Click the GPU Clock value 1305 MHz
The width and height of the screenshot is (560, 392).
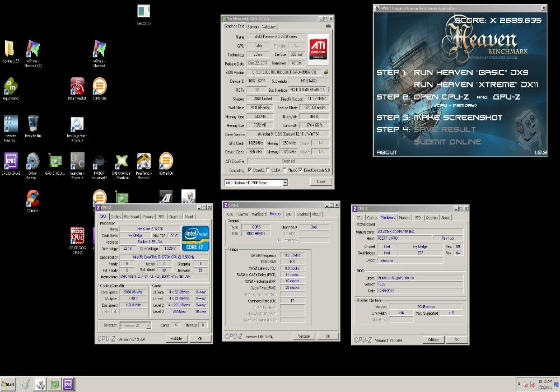pyautogui.click(x=255, y=143)
